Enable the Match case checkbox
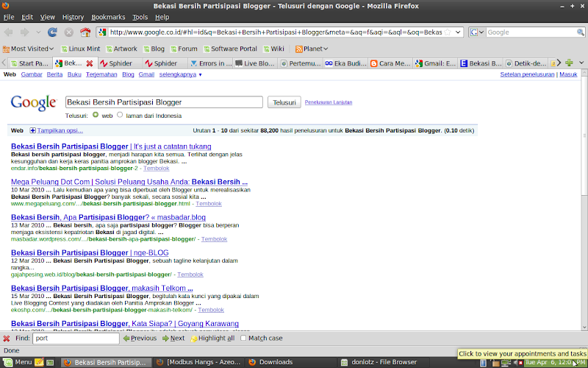Screen dimensions: 588x368 [243, 339]
